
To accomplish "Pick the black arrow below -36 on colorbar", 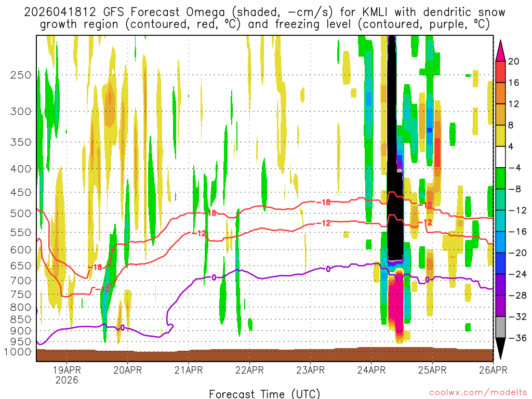I will 500,347.
